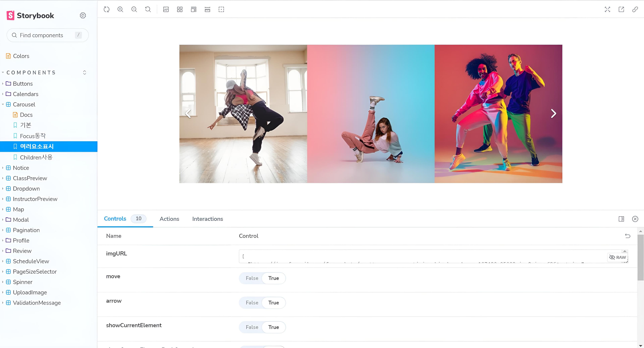Enter full screen mode icon
Viewport: 644px width, 348px height.
click(x=607, y=10)
